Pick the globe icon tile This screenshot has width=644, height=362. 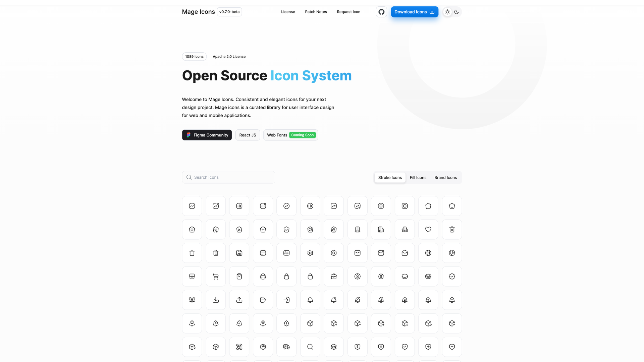pyautogui.click(x=428, y=253)
